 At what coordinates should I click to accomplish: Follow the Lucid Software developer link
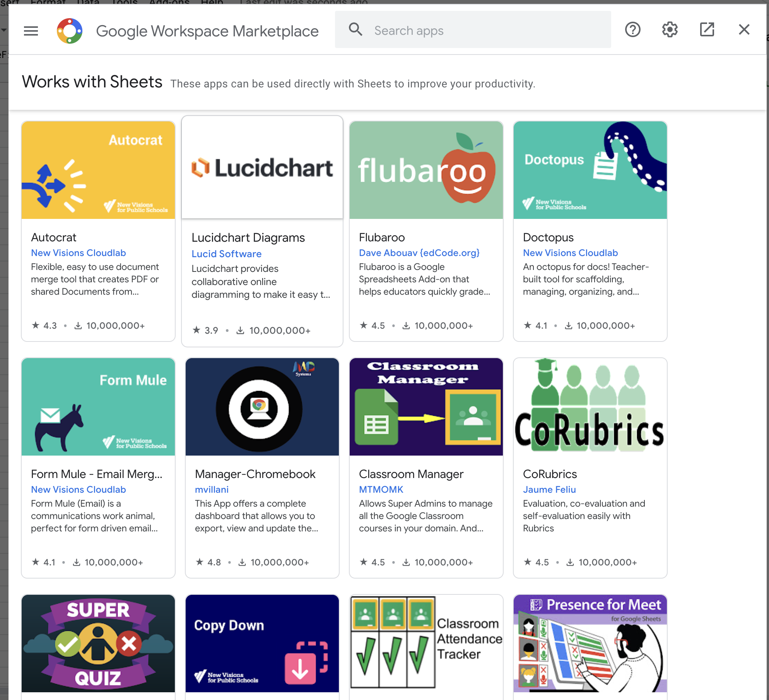(x=226, y=254)
